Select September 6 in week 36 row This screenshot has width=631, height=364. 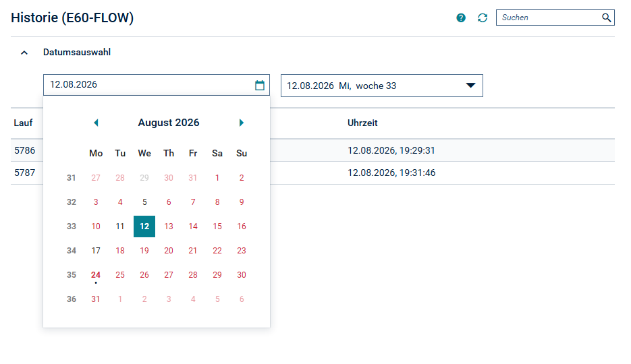pyautogui.click(x=242, y=299)
